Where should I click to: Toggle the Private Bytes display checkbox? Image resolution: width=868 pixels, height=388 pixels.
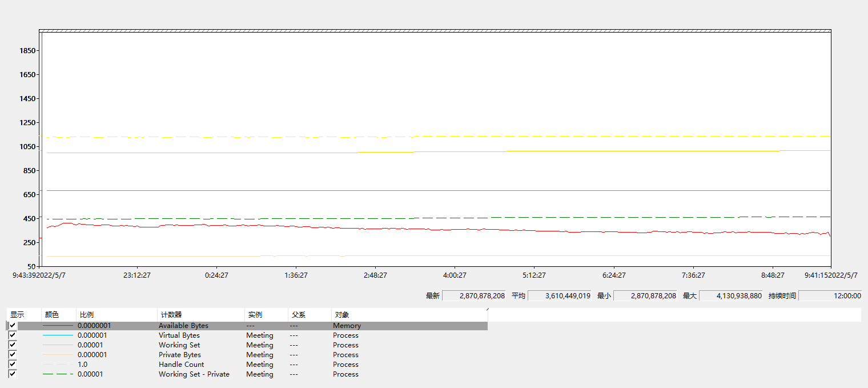(x=13, y=355)
